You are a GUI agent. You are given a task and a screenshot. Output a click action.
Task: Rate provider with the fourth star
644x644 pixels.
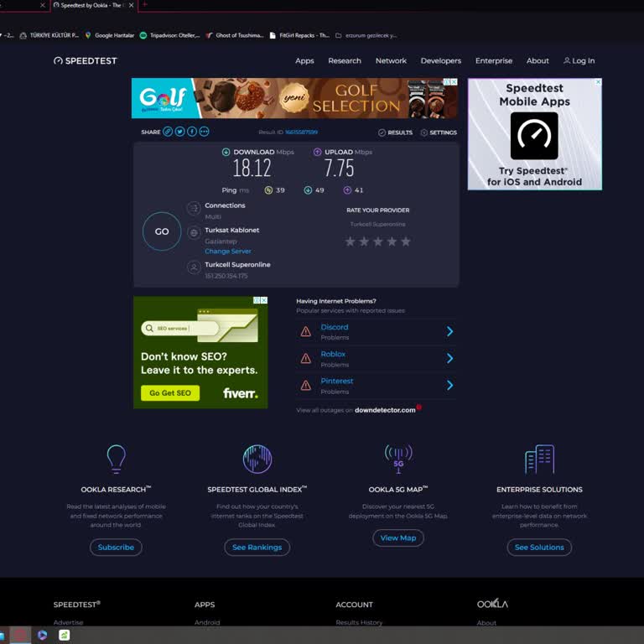pyautogui.click(x=392, y=241)
